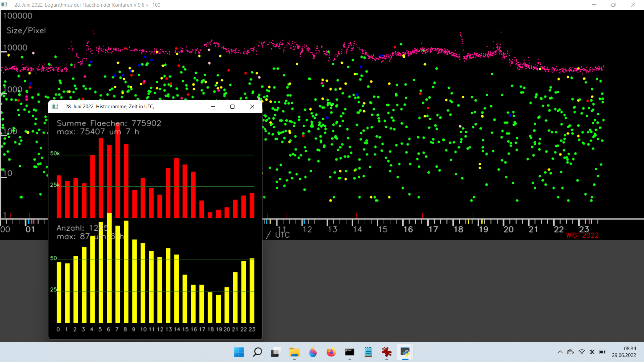
Task: Click the active Python app taskbar icon
Action: pos(405,352)
